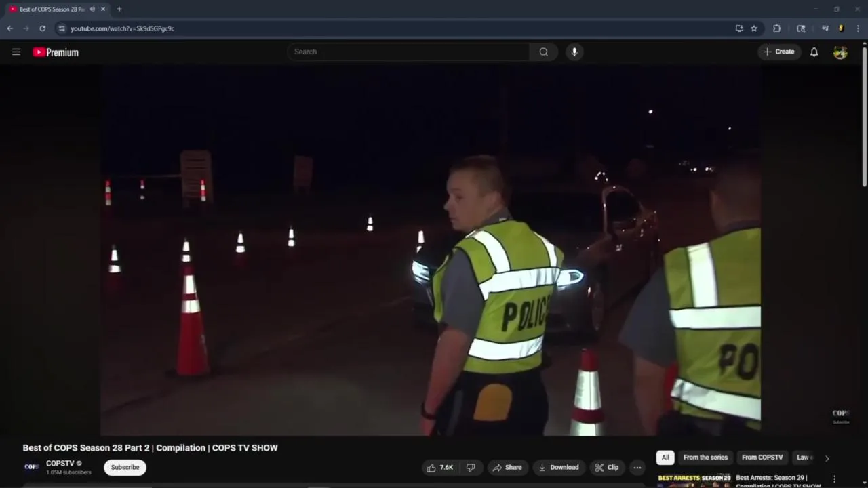Click the address bar URL
This screenshot has width=868, height=488.
click(x=123, y=28)
